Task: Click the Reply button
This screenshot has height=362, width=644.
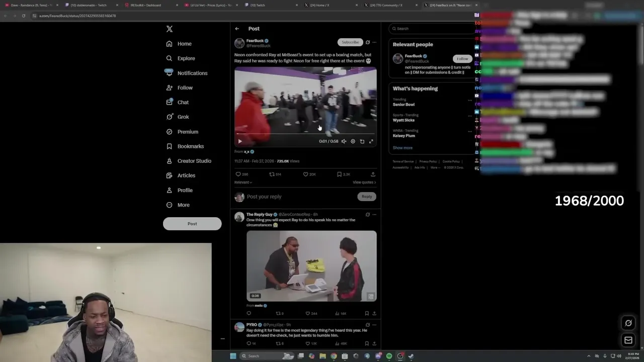Action: (367, 197)
